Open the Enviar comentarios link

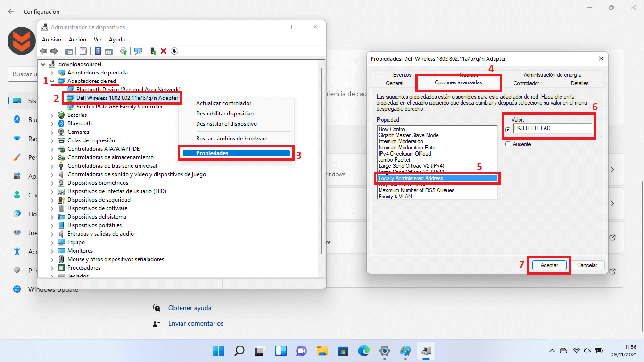pyautogui.click(x=196, y=323)
